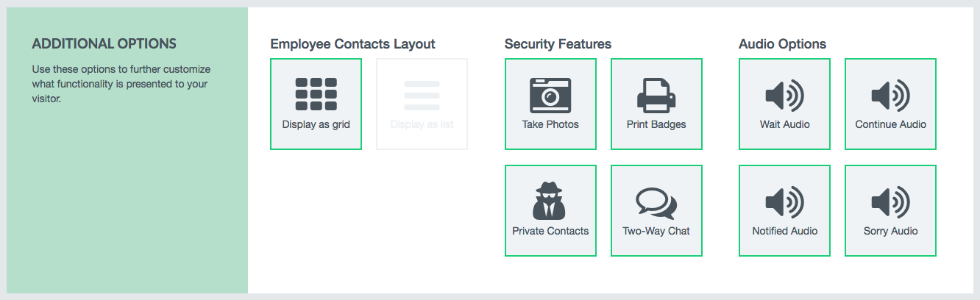
Task: Click the spy icon for Private Contacts
Action: coord(550,199)
